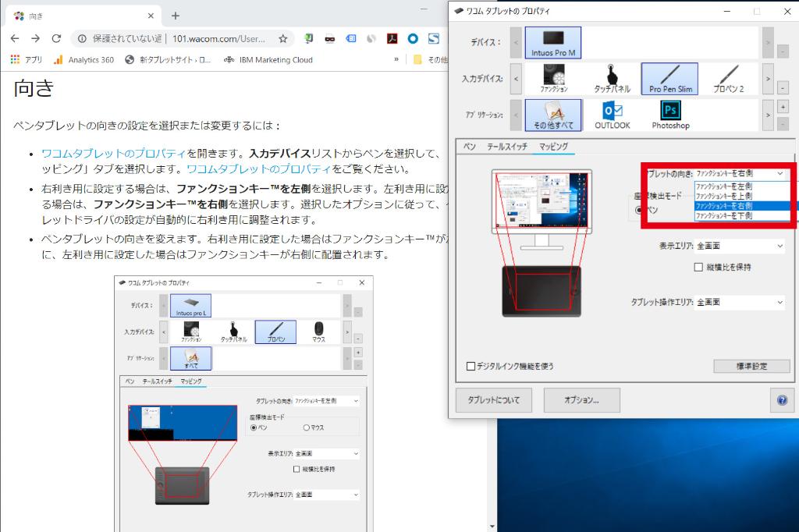The image size is (799, 532).
Task: Select the Photoshop application icon
Action: tap(670, 115)
